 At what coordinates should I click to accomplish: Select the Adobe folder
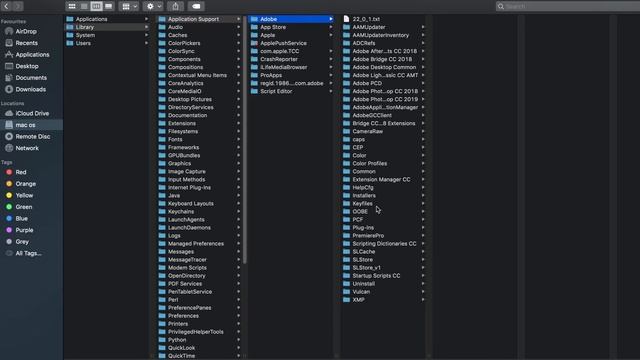pyautogui.click(x=291, y=19)
